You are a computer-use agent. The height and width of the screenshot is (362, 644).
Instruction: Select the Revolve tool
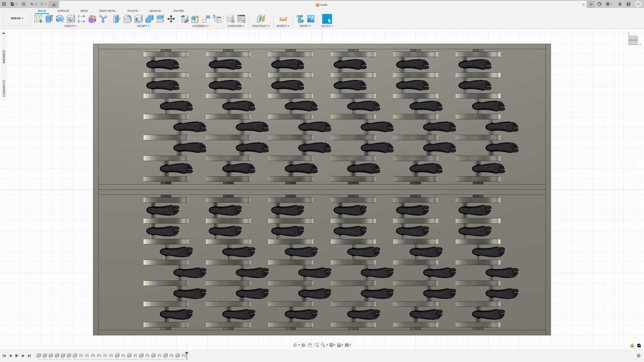coord(60,19)
